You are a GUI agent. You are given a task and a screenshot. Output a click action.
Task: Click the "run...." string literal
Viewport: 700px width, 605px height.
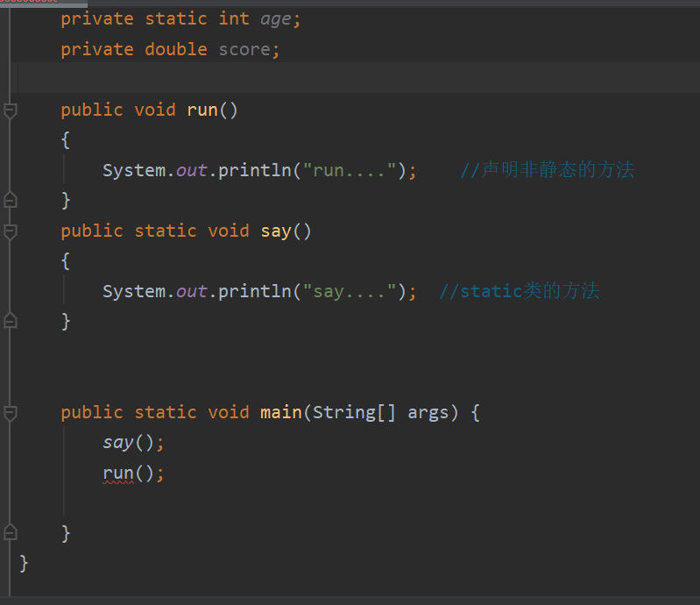(x=350, y=170)
